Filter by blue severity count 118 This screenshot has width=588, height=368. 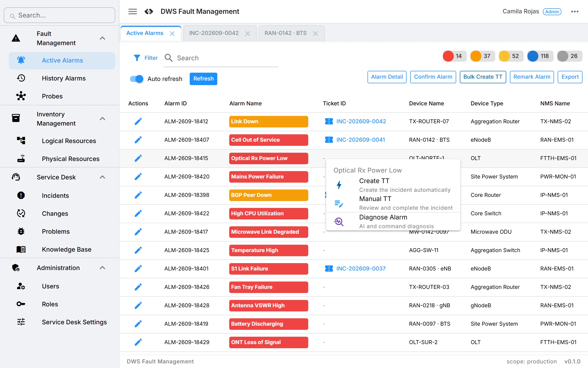pos(540,56)
